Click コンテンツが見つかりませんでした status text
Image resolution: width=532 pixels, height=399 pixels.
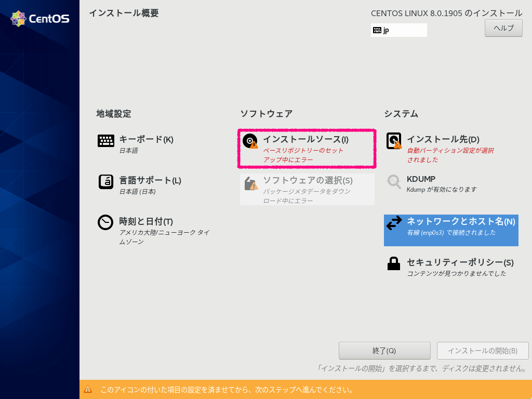point(456,273)
